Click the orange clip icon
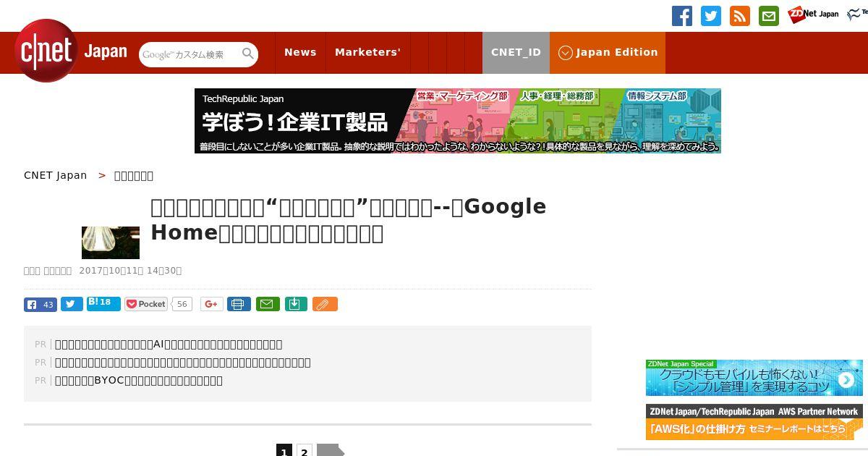The image size is (868, 456). (325, 304)
